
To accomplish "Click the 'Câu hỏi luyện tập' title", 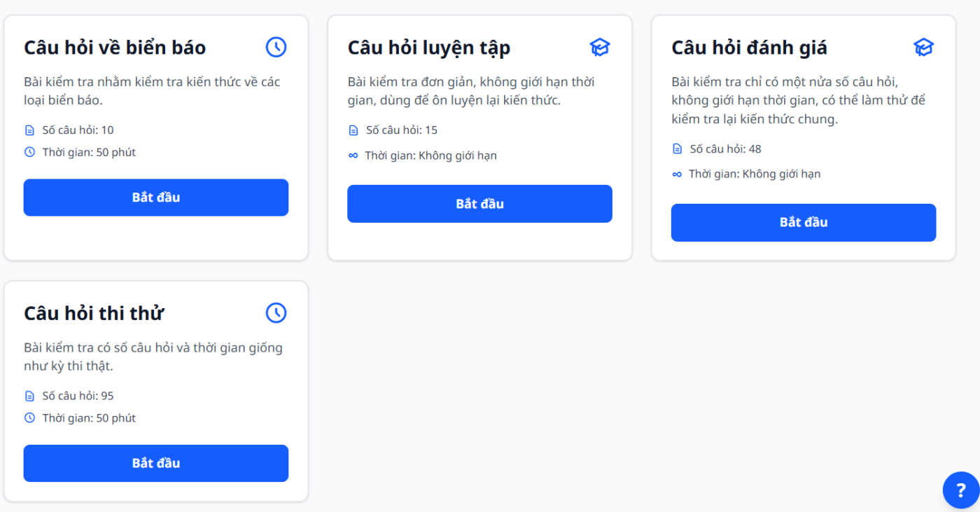I will point(428,48).
